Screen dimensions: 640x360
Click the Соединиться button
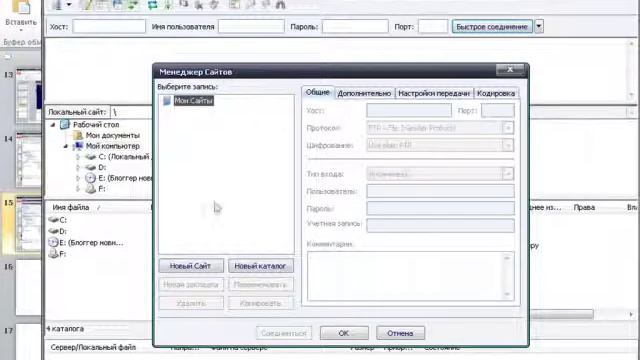tap(284, 333)
